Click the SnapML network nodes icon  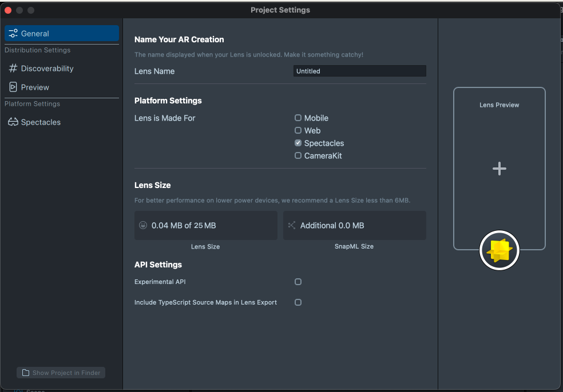292,226
